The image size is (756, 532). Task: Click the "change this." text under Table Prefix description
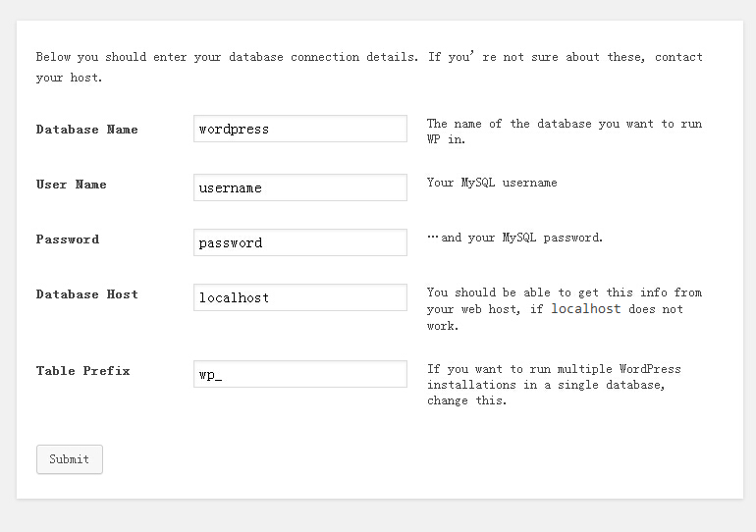coord(466,401)
